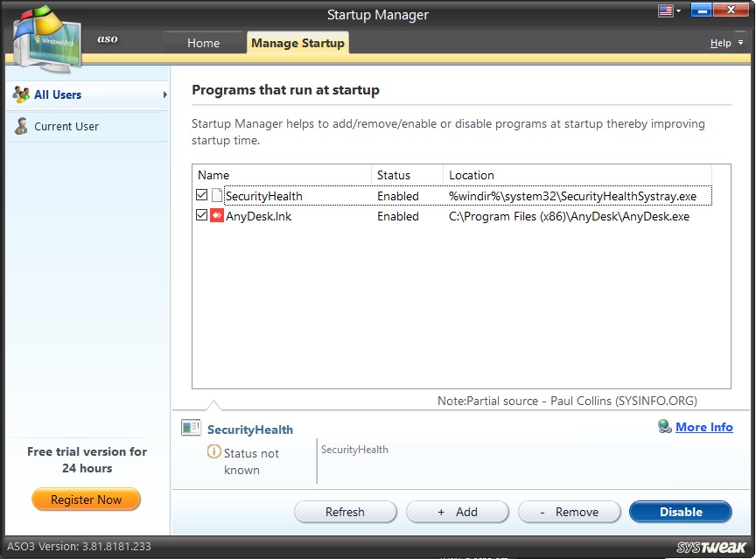Open the More Info link
Viewport: 756px width, 559px height.
pos(704,427)
